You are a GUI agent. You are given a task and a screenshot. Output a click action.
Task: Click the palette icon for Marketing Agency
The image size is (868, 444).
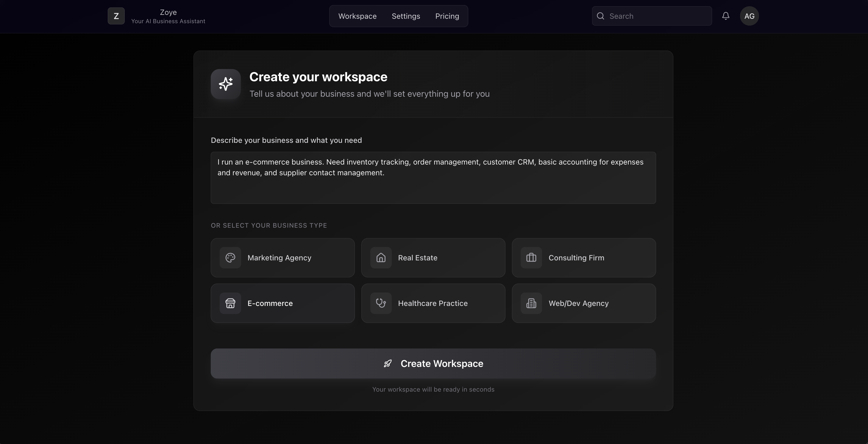pyautogui.click(x=230, y=258)
